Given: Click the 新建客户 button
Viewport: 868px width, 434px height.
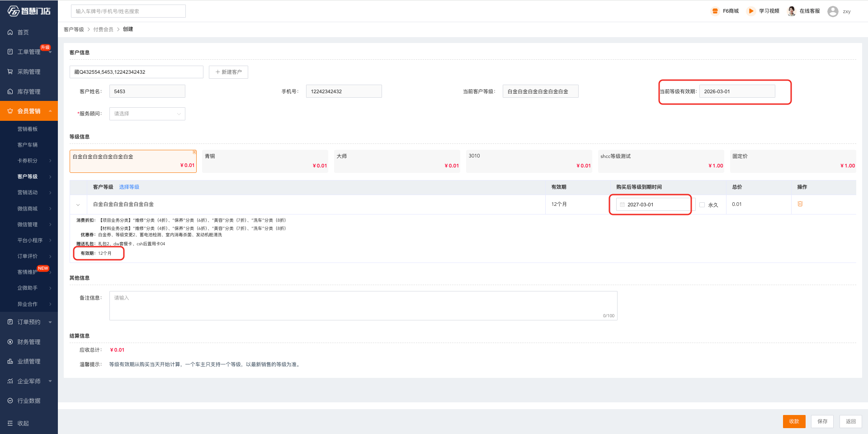Looking at the screenshot, I should point(228,72).
